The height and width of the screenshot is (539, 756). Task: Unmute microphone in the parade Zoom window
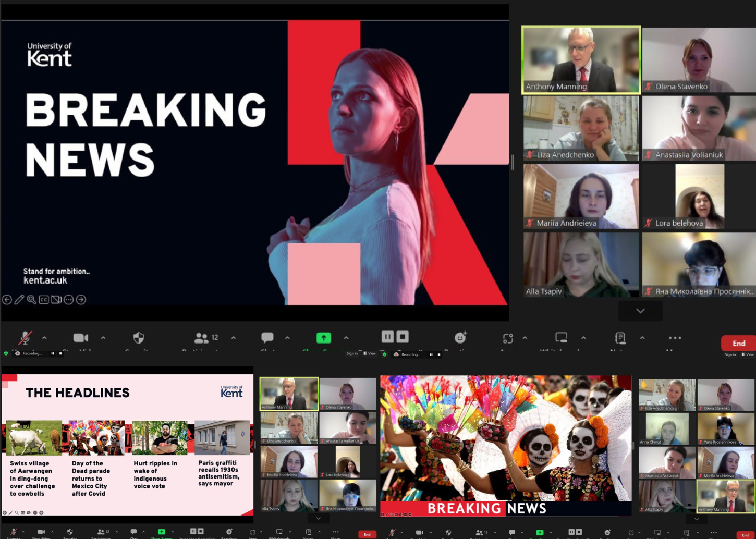click(392, 533)
